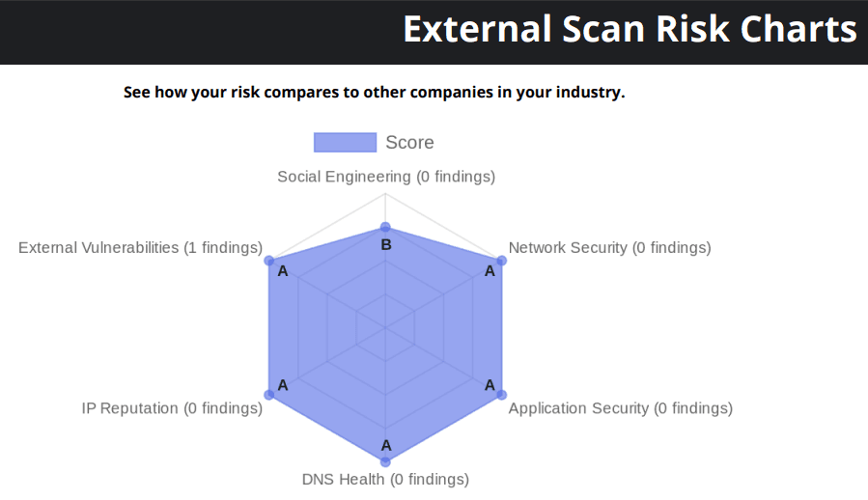Toggle the Score legend color box

click(345, 142)
